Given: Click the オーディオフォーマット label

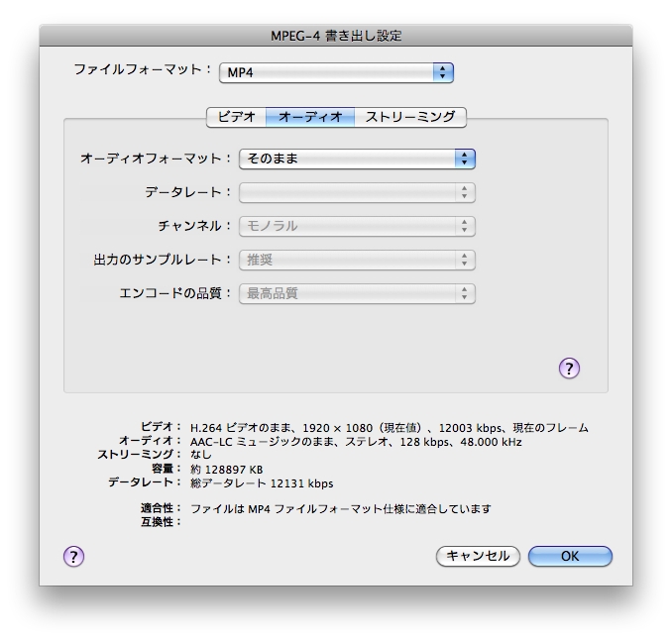Looking at the screenshot, I should (x=156, y=159).
